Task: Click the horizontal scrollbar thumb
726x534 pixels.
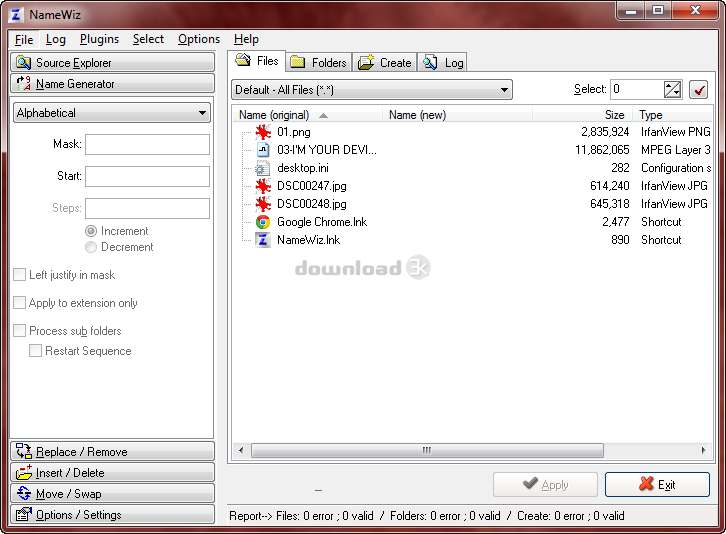Action: tap(427, 450)
